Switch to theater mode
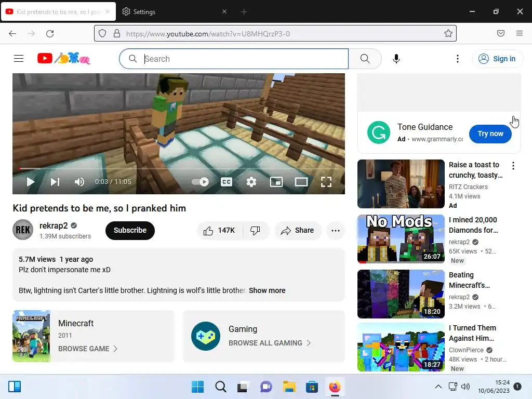Screen dimensions: 532x399 [x=301, y=182]
